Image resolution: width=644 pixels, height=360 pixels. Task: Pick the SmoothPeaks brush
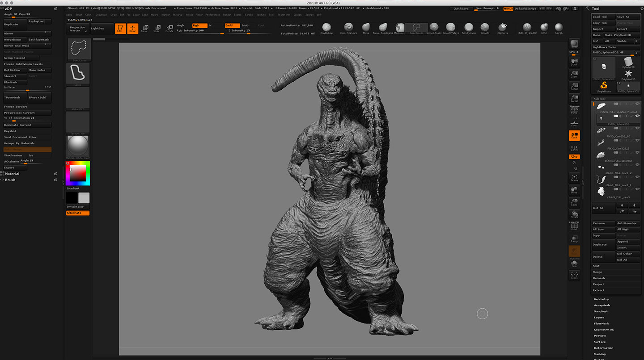[x=434, y=29]
